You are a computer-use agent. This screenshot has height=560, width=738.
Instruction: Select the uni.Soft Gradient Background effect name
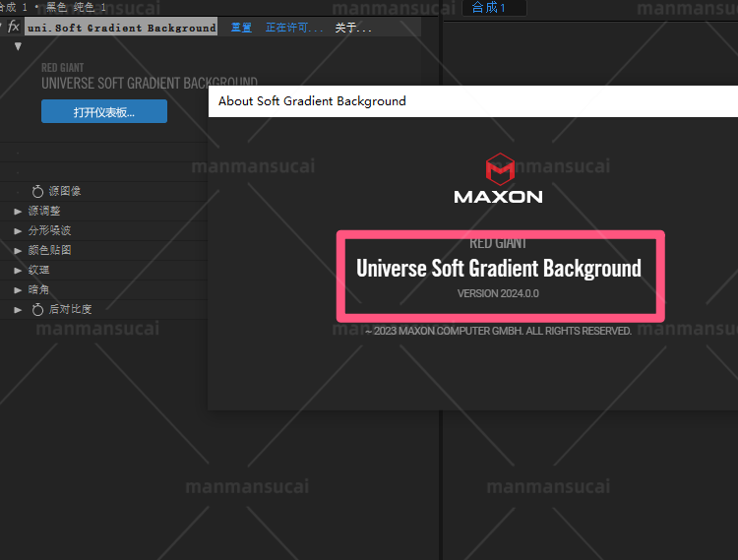[x=121, y=28]
